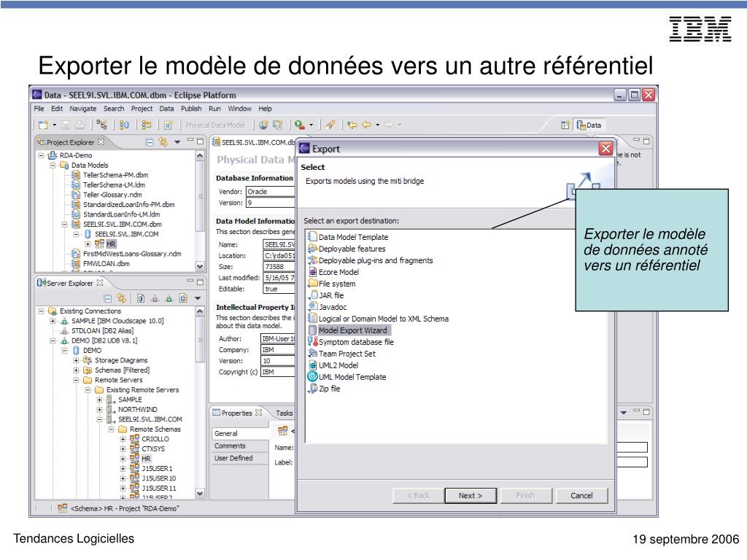The width and height of the screenshot is (747, 560).
Task: Open the User Defined properties section
Action: pyautogui.click(x=233, y=458)
